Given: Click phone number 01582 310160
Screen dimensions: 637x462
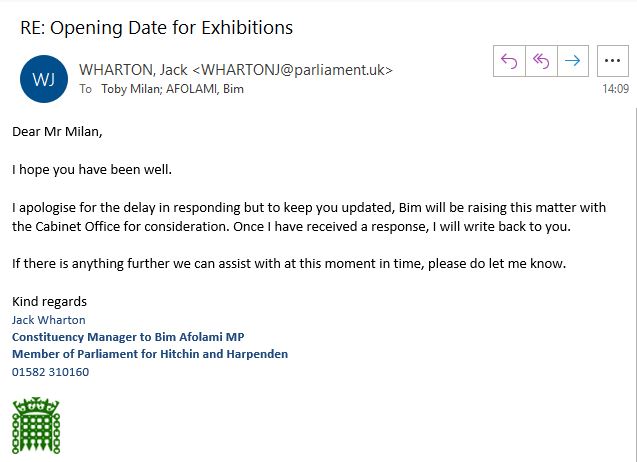Looking at the screenshot, I should pos(50,372).
